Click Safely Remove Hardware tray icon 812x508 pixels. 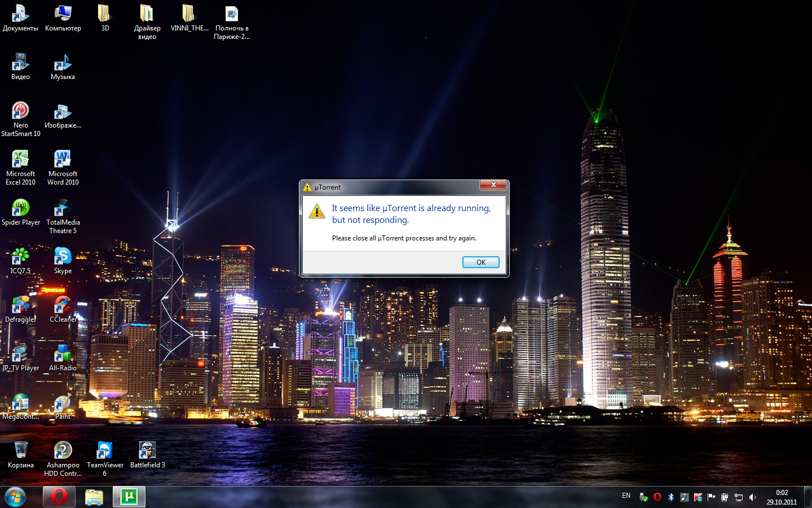[643, 497]
